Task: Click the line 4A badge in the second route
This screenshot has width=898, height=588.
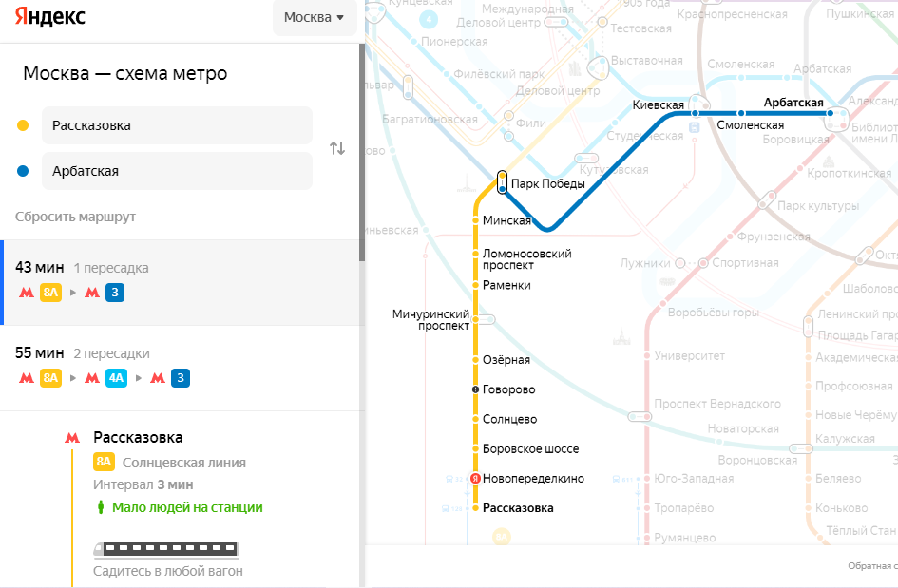Action: click(x=116, y=378)
